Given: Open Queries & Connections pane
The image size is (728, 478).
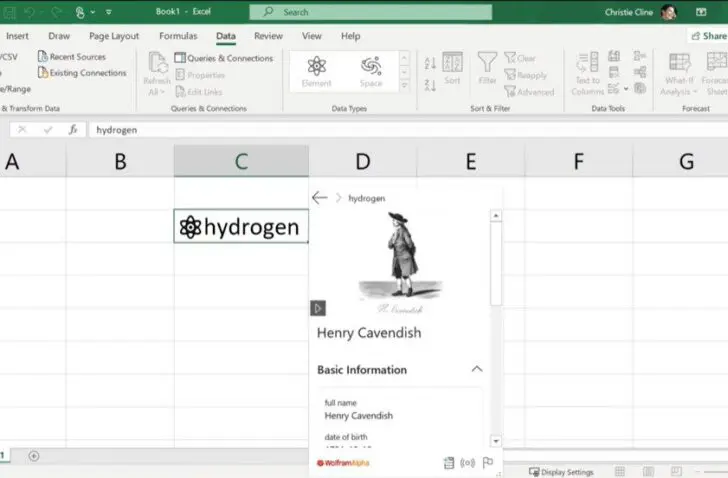Looking at the screenshot, I should coord(224,58).
